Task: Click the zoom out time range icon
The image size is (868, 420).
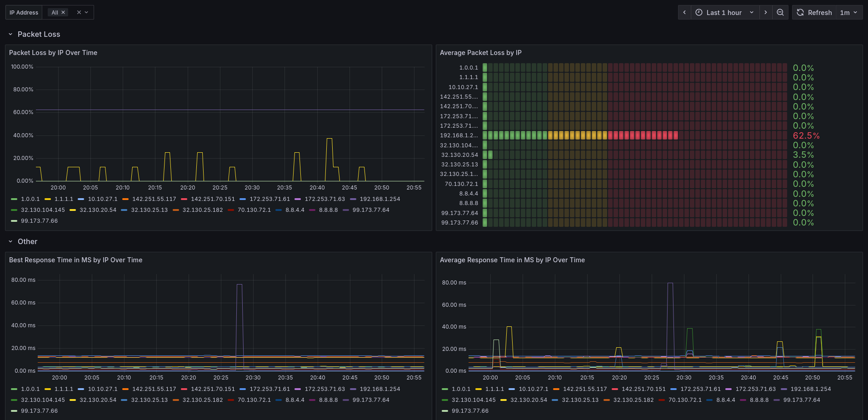Action: click(780, 13)
